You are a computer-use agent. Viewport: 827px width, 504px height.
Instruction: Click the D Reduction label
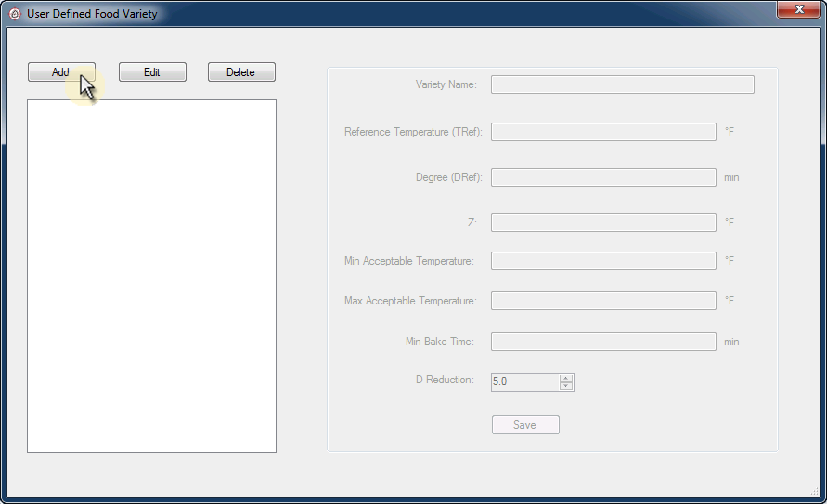tap(444, 380)
